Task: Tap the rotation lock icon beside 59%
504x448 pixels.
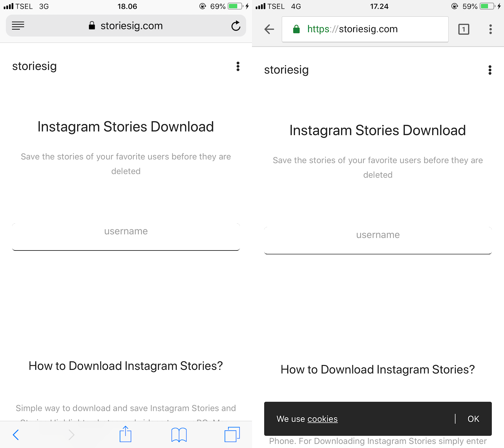Action: (455, 6)
